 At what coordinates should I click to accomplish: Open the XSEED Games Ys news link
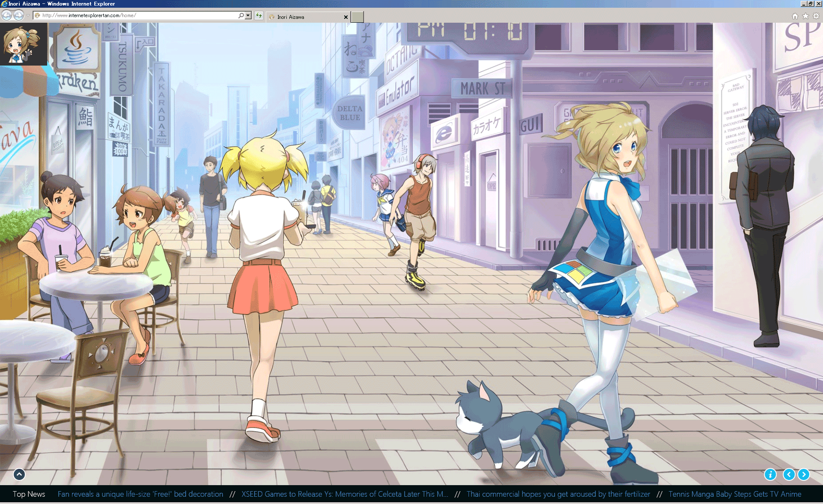[x=345, y=494]
